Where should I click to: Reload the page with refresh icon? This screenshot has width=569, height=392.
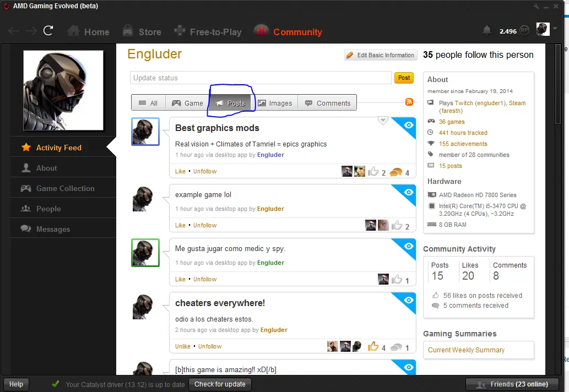(x=48, y=31)
